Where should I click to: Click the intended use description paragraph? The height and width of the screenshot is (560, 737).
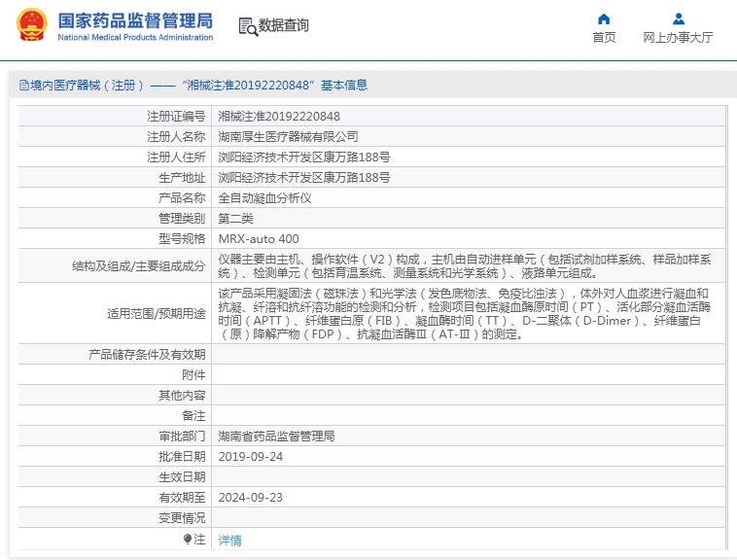[x=465, y=313]
